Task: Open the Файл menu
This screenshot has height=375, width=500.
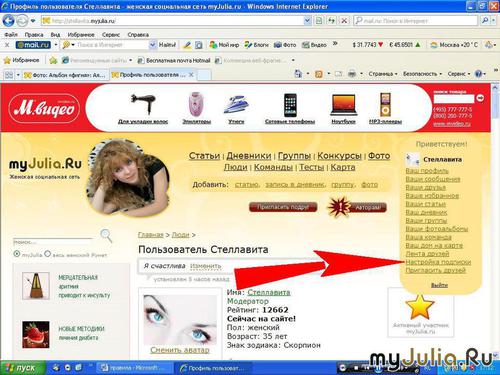Action: 11,35
